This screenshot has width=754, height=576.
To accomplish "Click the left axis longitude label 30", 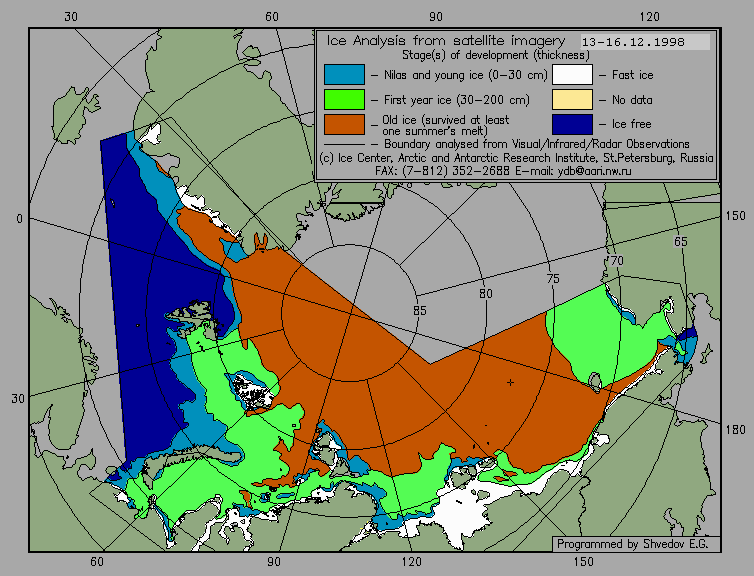I will (x=18, y=399).
